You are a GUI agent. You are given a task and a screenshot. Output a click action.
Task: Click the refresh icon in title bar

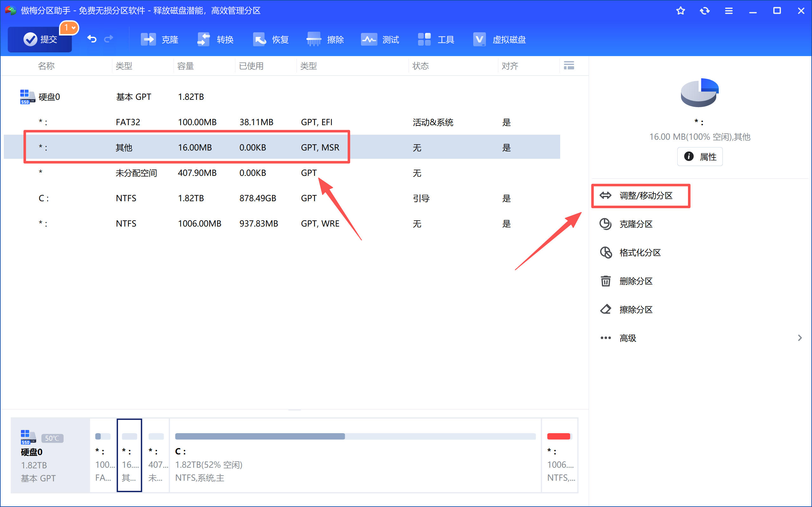click(x=704, y=11)
